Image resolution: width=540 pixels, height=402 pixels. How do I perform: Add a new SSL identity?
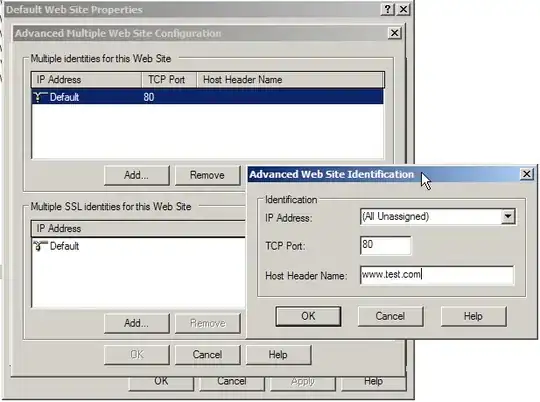136,323
